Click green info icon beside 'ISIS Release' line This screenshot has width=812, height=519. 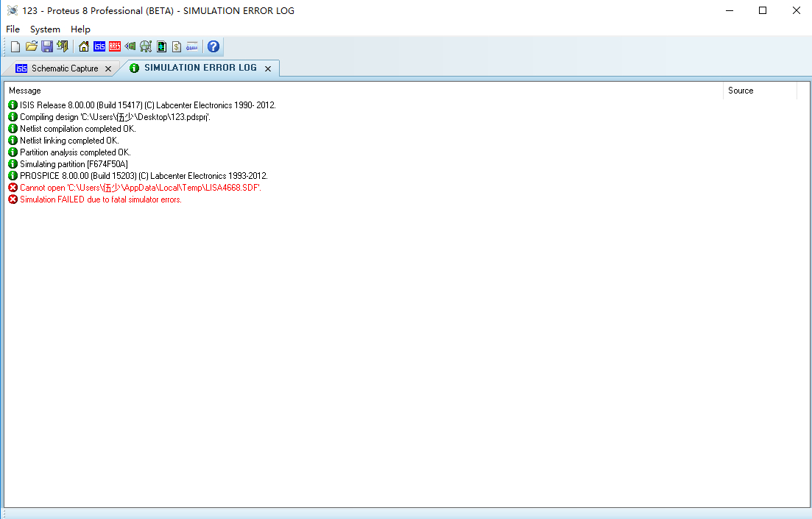(13, 105)
